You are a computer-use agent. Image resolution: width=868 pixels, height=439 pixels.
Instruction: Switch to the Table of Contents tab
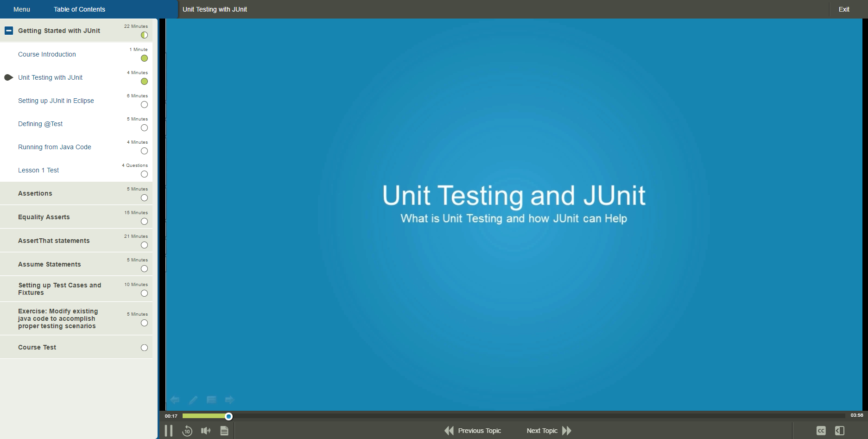(x=79, y=9)
